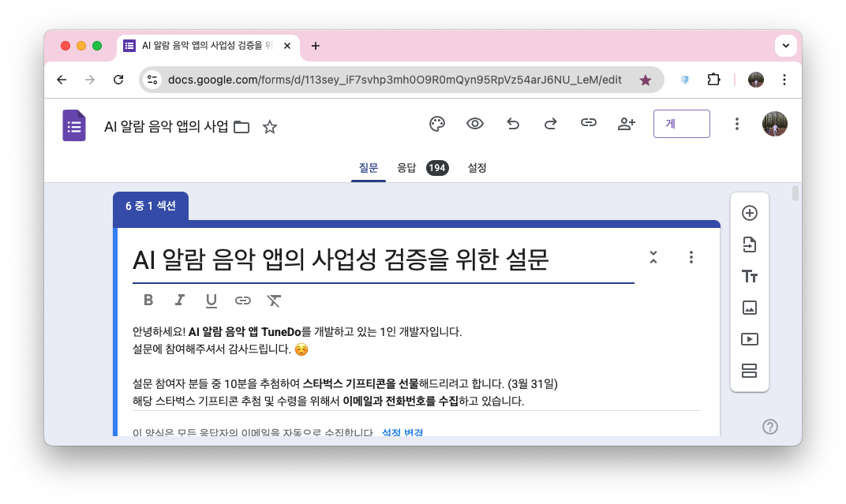Viewport: 846px width, 504px height.
Task: Add an image to the form
Action: (750, 308)
